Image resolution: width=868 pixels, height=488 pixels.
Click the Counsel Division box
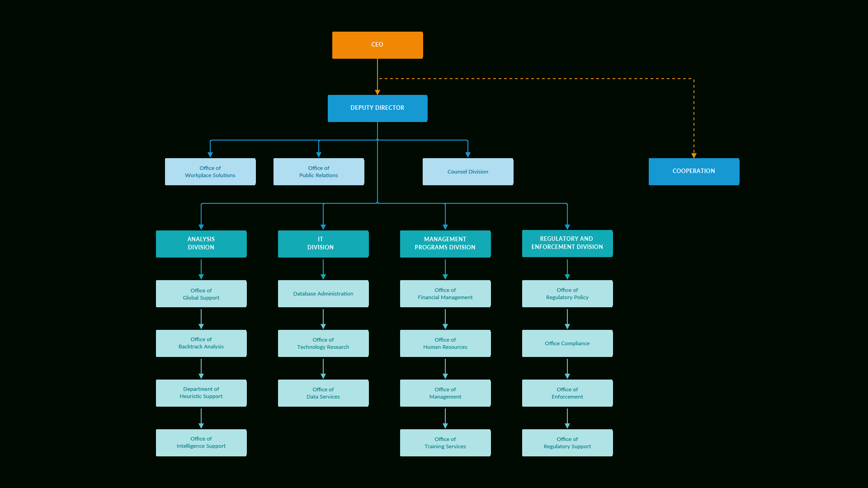467,172
